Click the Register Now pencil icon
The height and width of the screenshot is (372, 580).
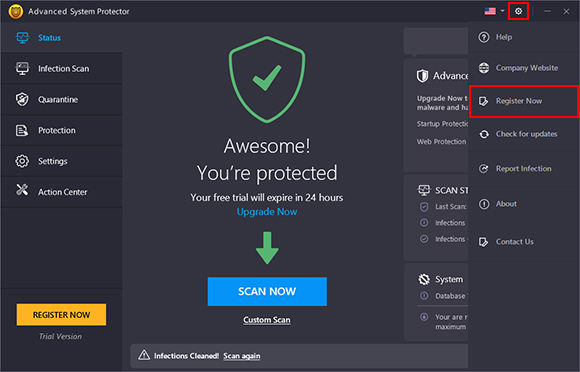(483, 101)
